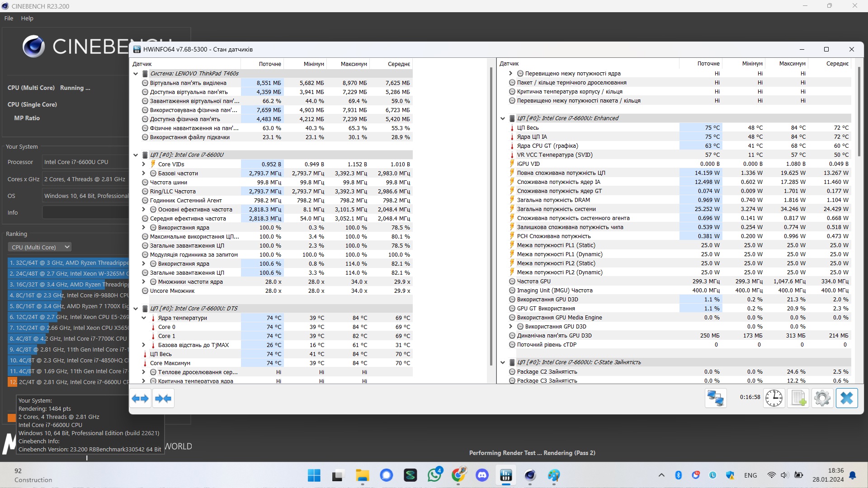Open Task View on the taskbar
The width and height of the screenshot is (868, 488).
click(338, 475)
